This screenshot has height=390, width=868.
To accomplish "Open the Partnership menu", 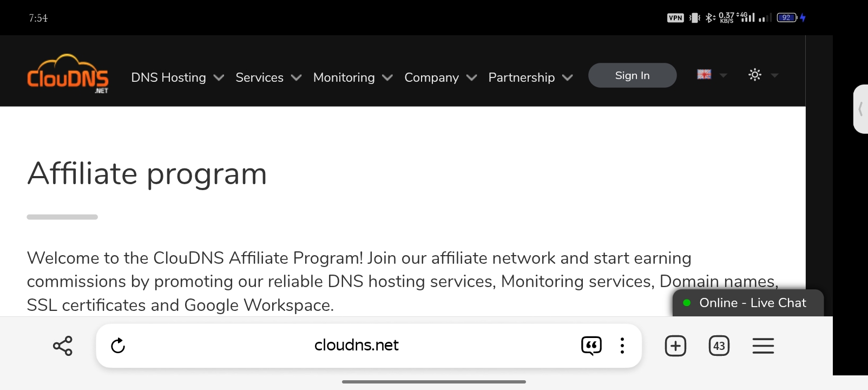I will pyautogui.click(x=521, y=77).
